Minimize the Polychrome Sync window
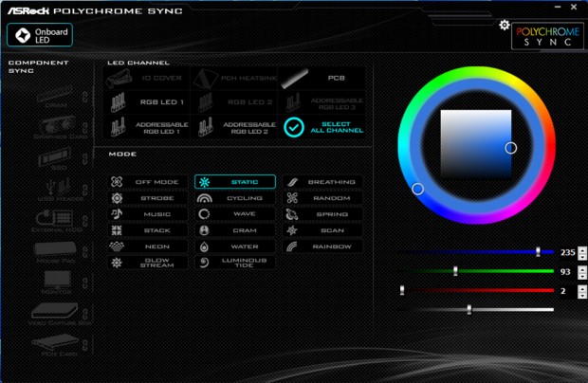588x383 pixels. (558, 7)
